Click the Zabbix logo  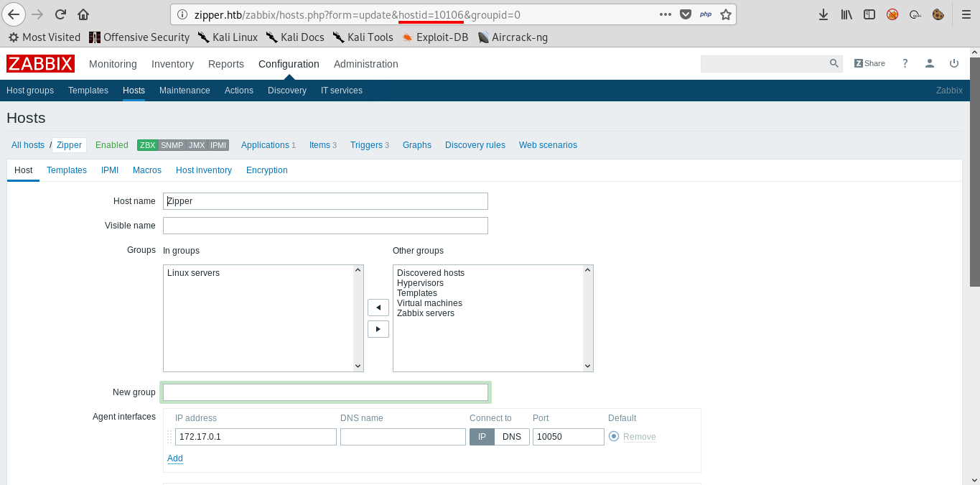coord(40,64)
